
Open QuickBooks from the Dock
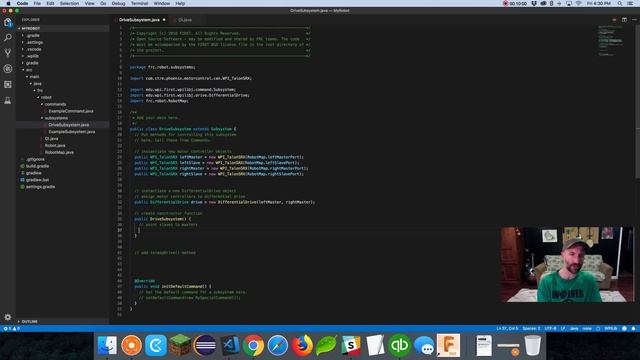tap(399, 345)
